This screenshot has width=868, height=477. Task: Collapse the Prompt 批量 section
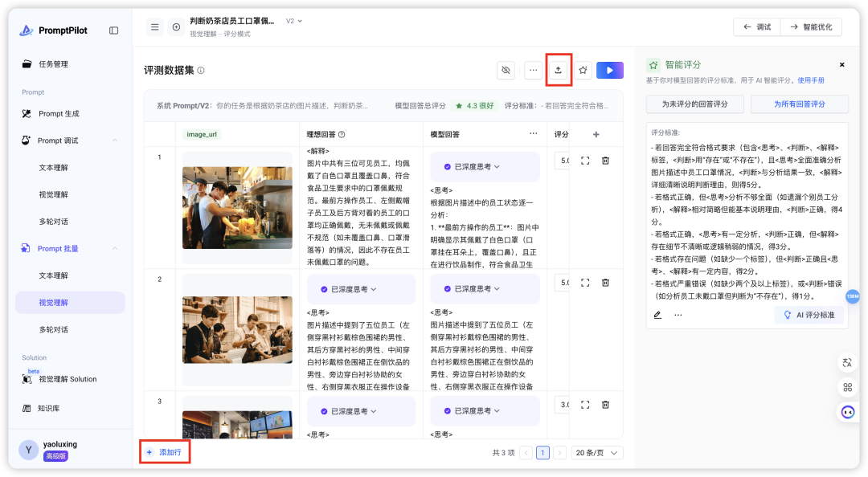coord(115,248)
